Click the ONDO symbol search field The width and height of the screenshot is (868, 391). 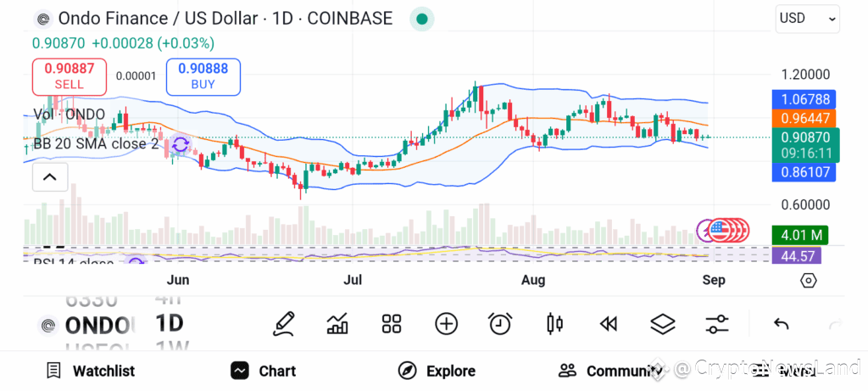point(86,326)
